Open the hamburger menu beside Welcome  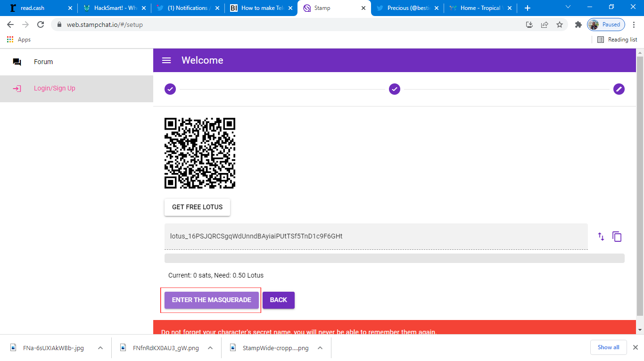coord(166,60)
